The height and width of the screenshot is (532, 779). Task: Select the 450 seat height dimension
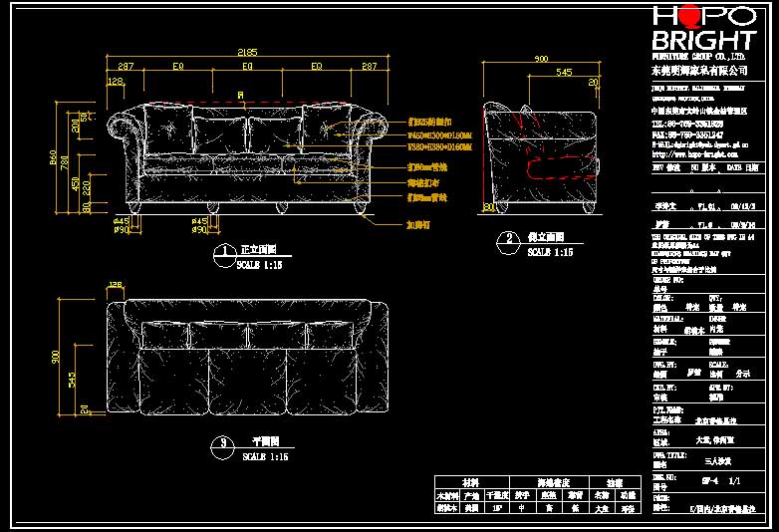pos(76,183)
